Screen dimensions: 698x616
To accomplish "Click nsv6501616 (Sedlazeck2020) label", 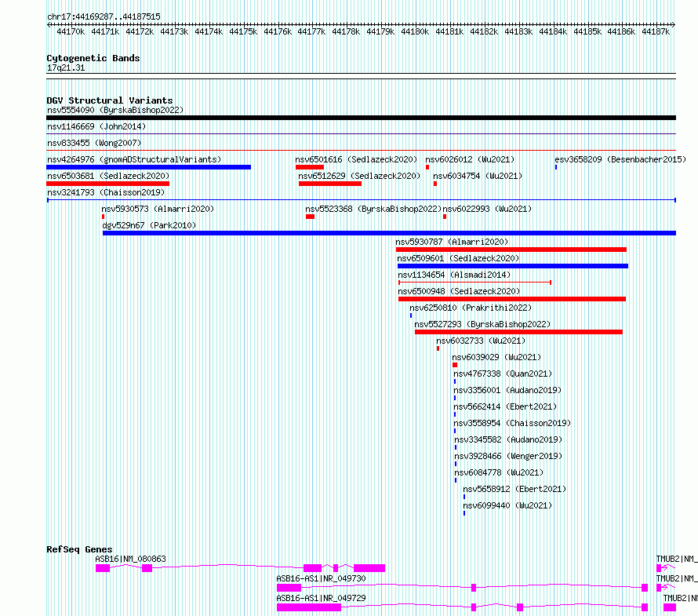I will (x=356, y=159).
